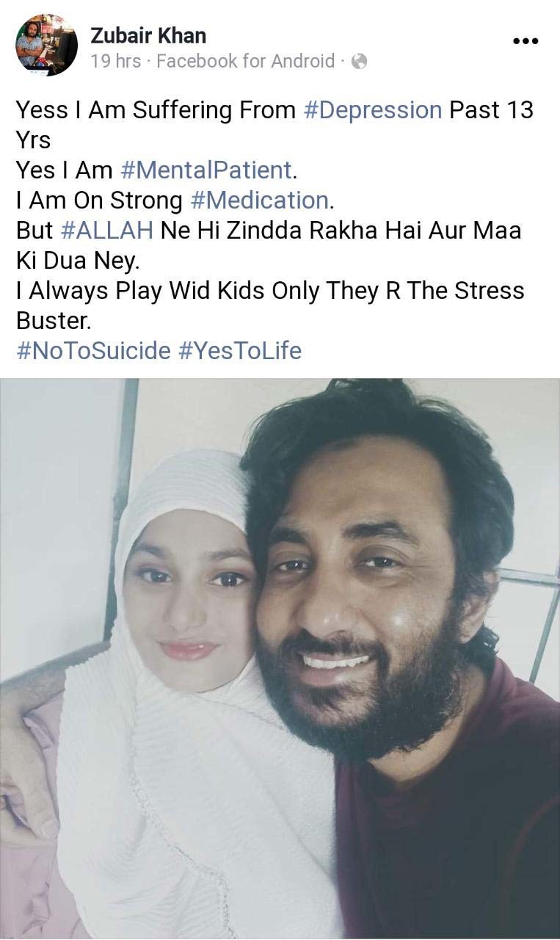Click the Facebook for Android label
The height and width of the screenshot is (940, 560).
click(246, 62)
